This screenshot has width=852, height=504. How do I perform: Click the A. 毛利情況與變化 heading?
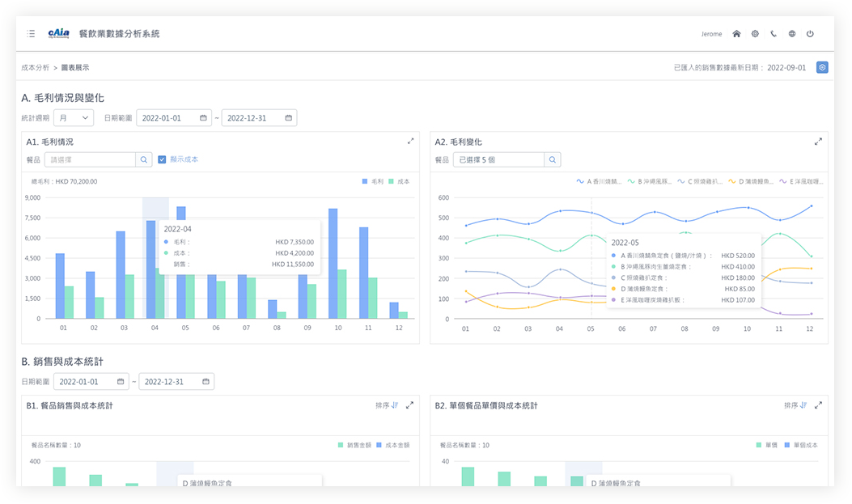pos(62,98)
